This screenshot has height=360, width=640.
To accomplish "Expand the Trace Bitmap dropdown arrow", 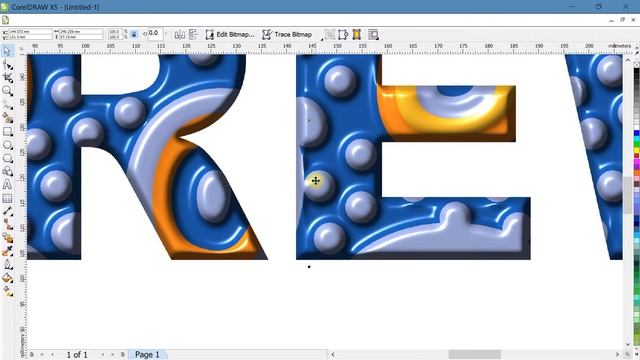I will click(322, 39).
